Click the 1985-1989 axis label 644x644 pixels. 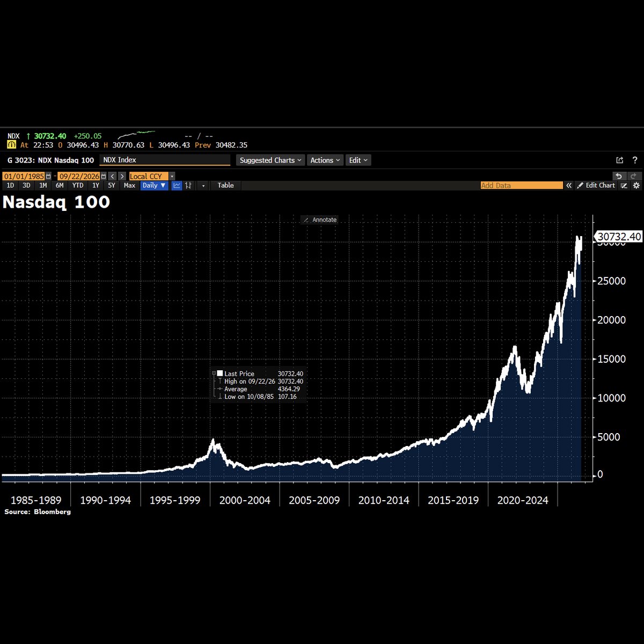(36, 500)
